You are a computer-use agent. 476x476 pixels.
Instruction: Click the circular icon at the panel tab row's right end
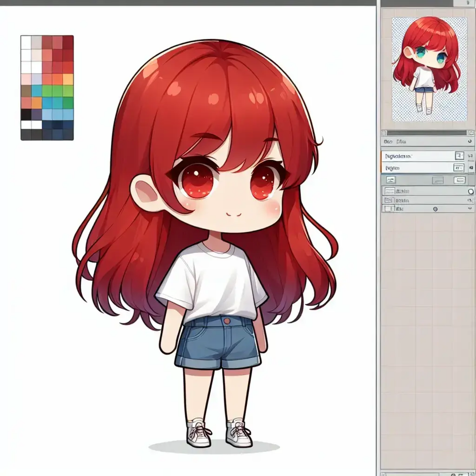click(470, 142)
